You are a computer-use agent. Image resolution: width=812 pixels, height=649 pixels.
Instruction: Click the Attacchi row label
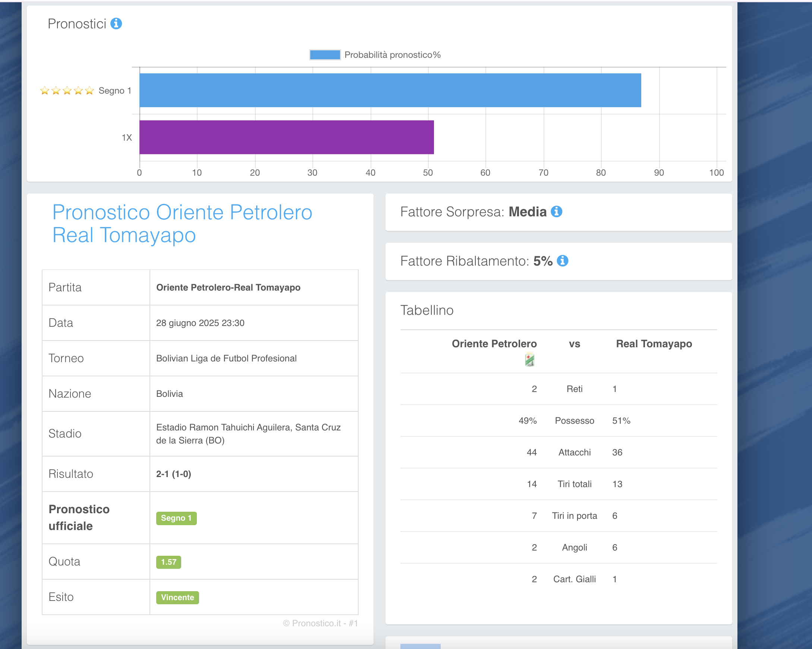point(575,452)
